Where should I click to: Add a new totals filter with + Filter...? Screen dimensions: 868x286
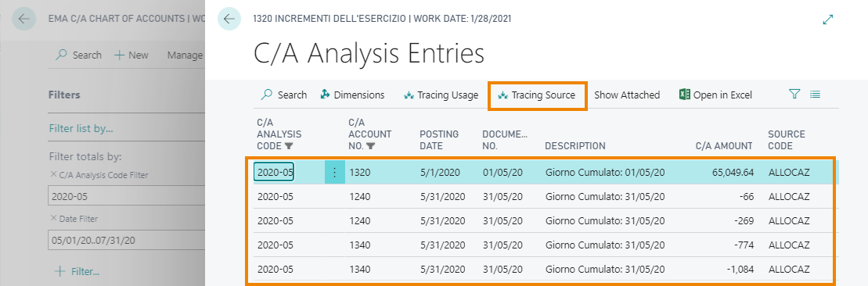pos(77,272)
